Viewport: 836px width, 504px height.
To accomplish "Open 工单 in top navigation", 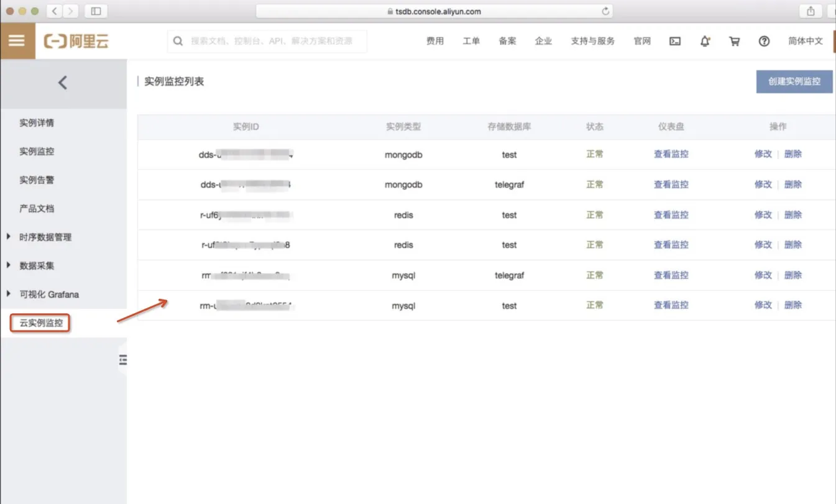I will 471,41.
